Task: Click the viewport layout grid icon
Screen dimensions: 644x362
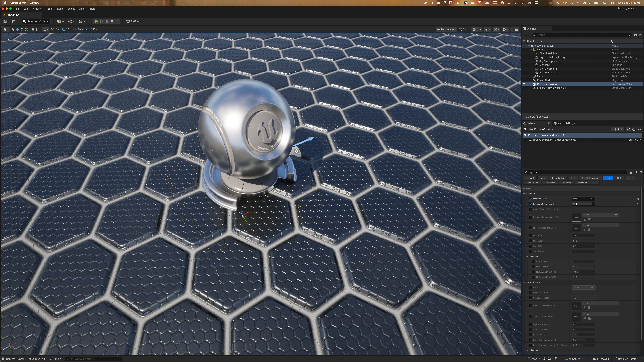Action: pyautogui.click(x=517, y=29)
